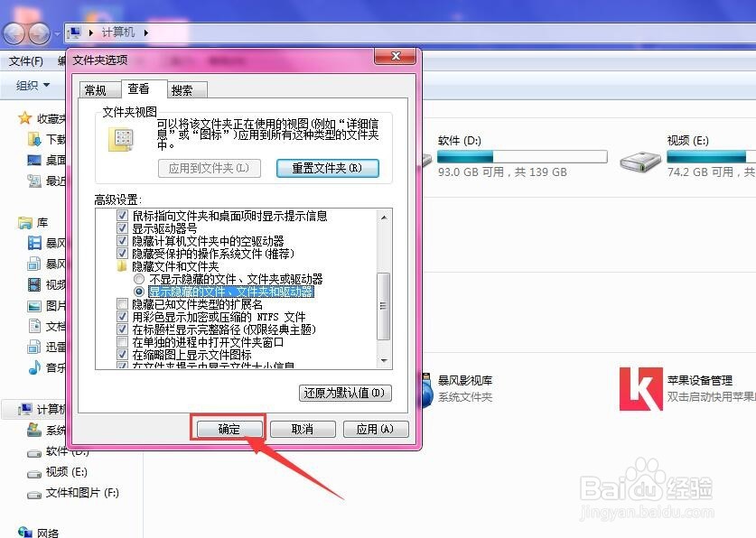
Task: Toggle 在缩略图上显示文件图标 checkbox
Action: [123, 355]
